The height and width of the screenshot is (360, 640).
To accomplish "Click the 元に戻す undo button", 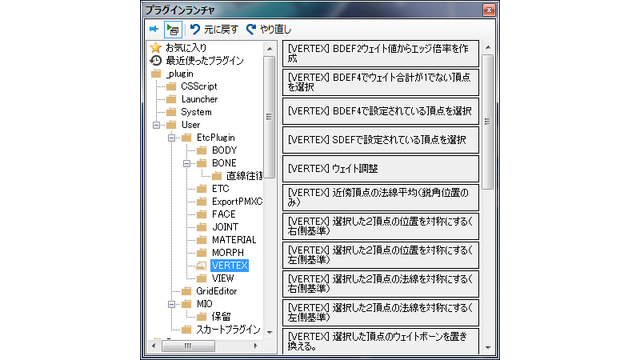I will click(x=214, y=29).
